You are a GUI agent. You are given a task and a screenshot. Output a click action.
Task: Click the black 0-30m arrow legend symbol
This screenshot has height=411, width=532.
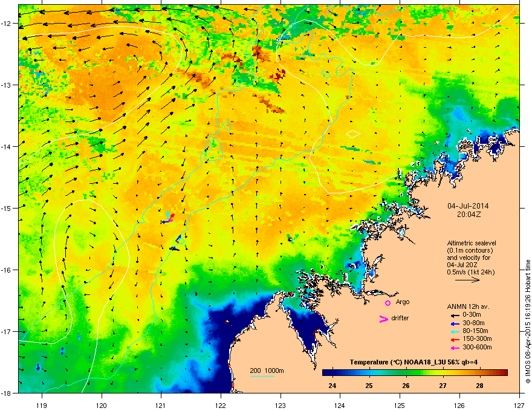[455, 316]
